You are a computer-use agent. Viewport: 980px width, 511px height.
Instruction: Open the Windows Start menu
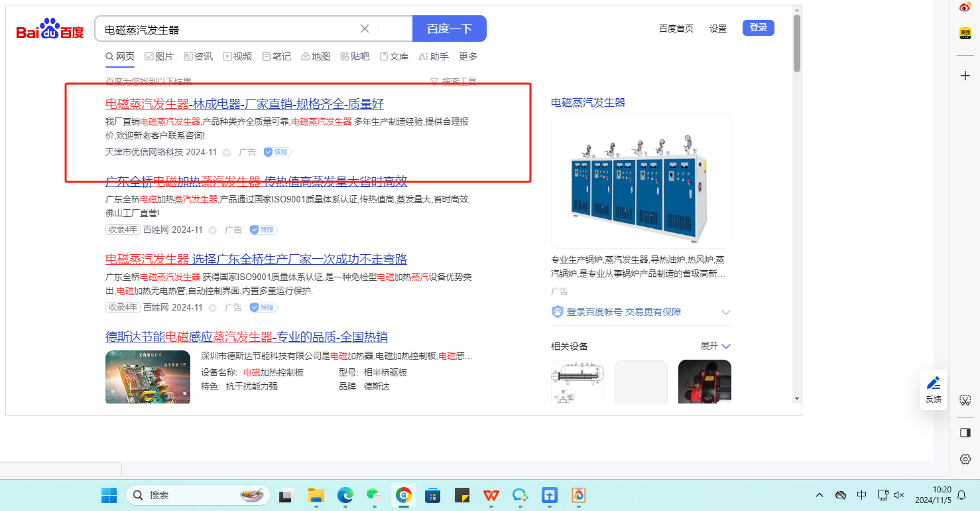[109, 495]
